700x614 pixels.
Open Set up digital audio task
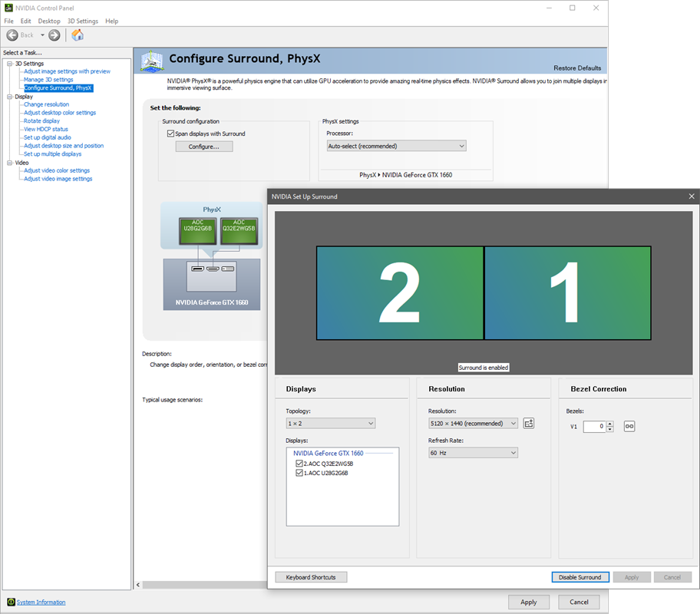tap(48, 137)
